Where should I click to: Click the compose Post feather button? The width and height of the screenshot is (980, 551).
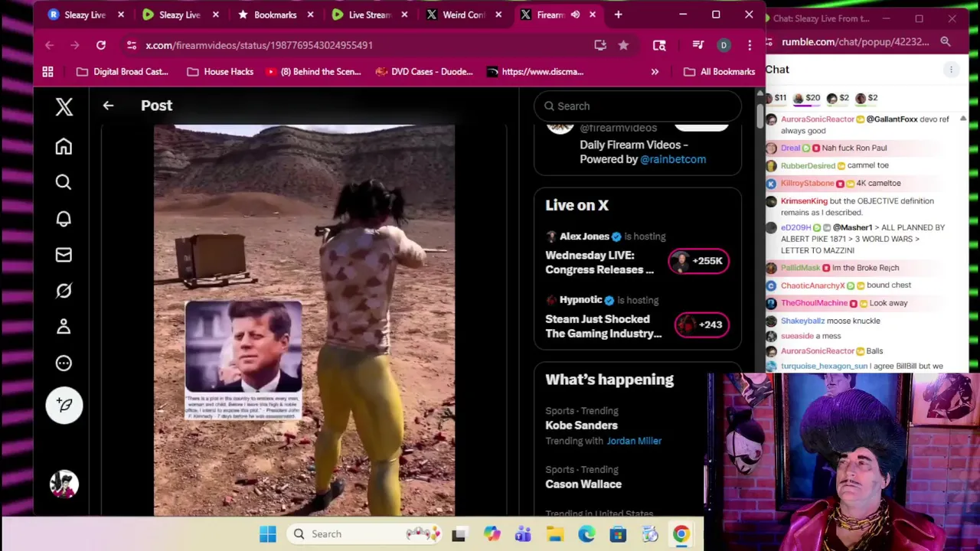(x=64, y=405)
